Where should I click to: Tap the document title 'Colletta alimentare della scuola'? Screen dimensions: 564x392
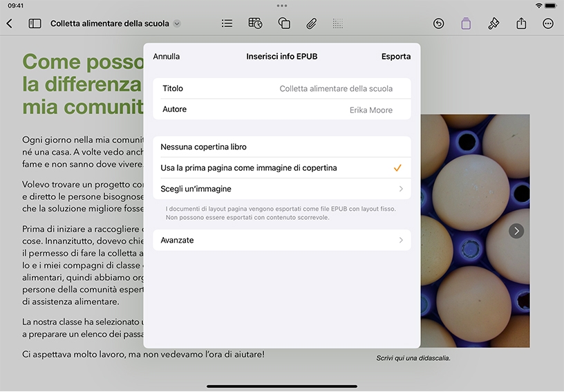point(110,24)
